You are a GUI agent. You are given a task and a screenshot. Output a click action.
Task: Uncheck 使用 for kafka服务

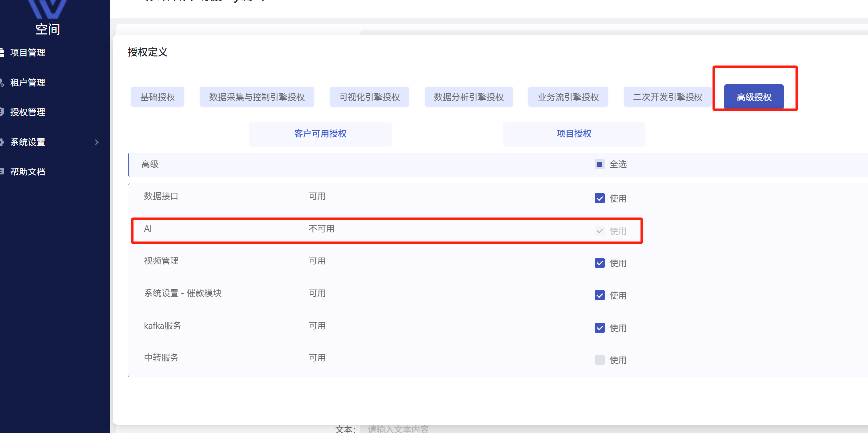[x=600, y=328]
